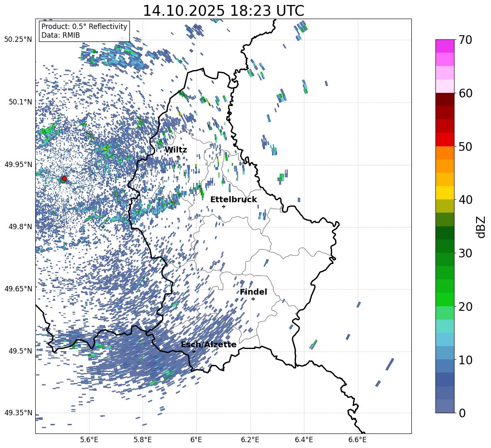Click the Ettelbruck cross marker
The width and height of the screenshot is (491, 448).
point(224,206)
